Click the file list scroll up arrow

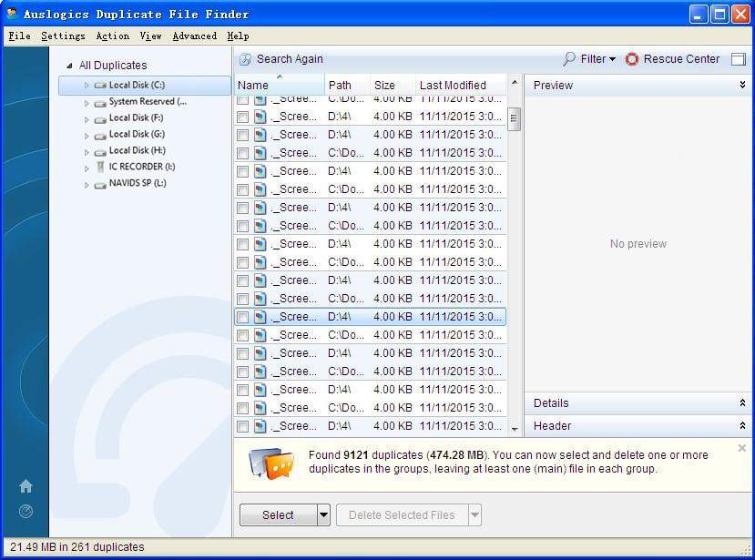[515, 82]
